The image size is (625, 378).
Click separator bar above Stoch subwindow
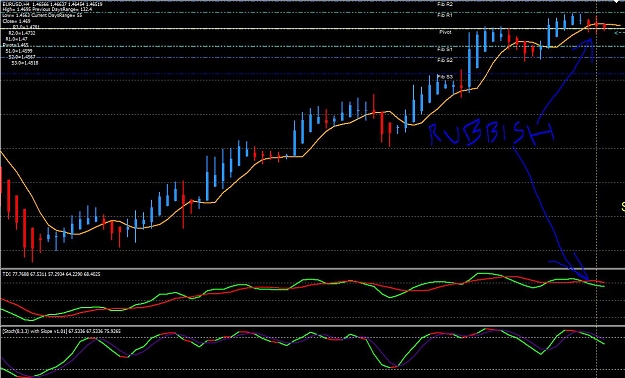pos(312,326)
